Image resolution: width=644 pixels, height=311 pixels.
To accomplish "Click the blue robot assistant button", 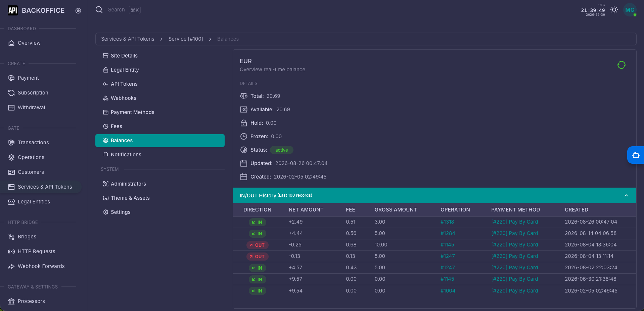I will coord(636,155).
